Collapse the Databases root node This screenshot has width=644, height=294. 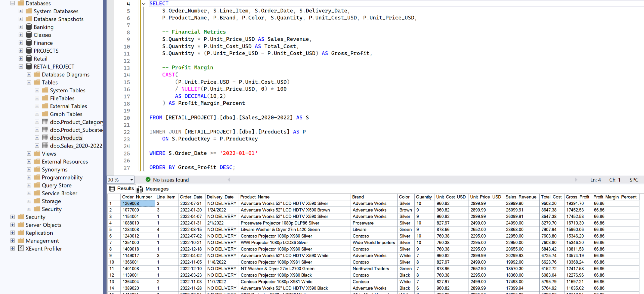(13, 3)
